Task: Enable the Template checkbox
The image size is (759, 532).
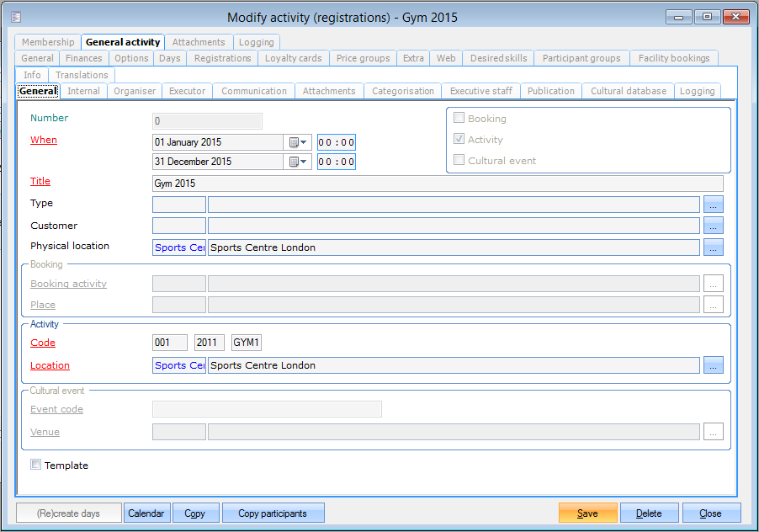Action: click(x=36, y=465)
